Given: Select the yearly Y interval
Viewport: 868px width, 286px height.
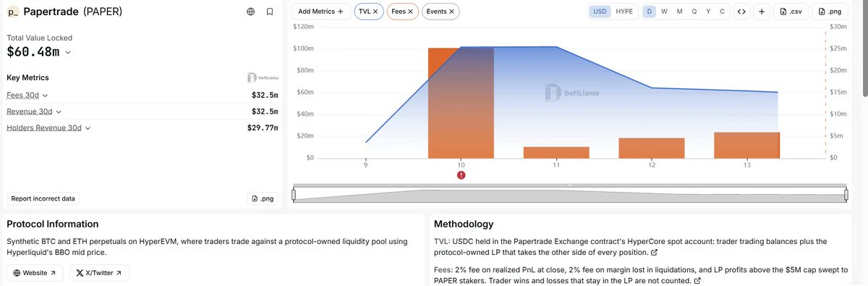Looking at the screenshot, I should pos(708,12).
